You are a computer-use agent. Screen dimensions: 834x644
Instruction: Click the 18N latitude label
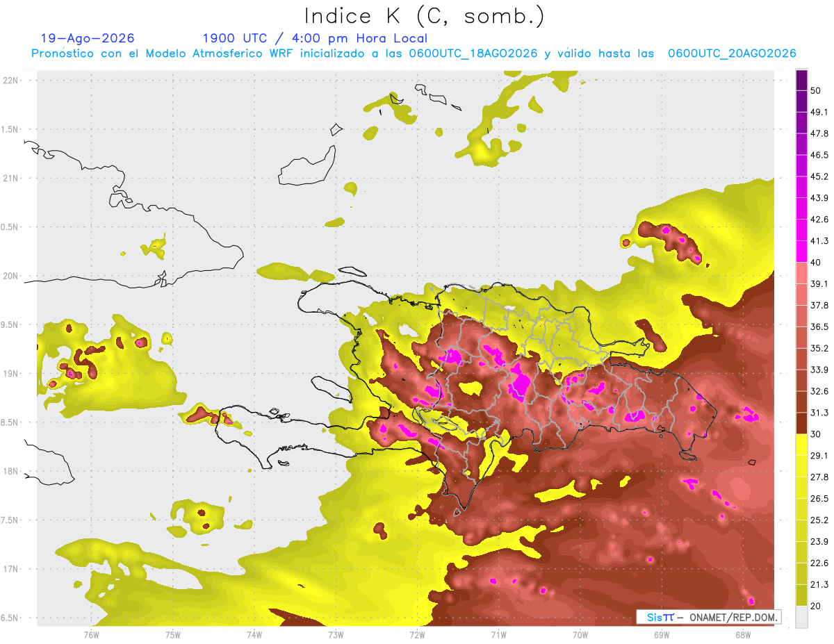point(10,471)
